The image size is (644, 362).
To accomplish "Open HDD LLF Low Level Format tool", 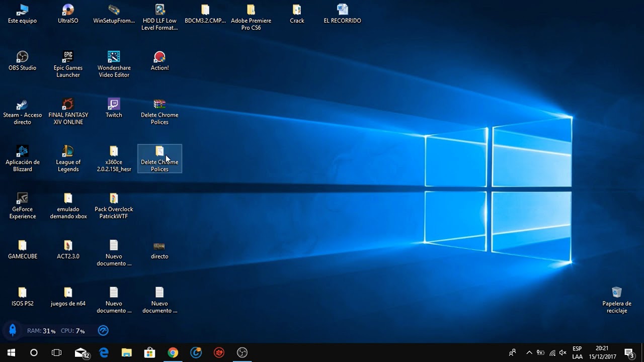I will [x=159, y=17].
